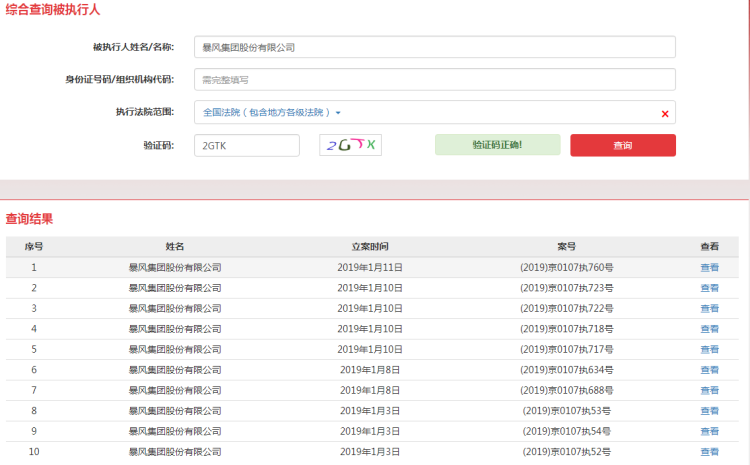Focus the 被执行人姓名/名称 input field

[x=434, y=47]
